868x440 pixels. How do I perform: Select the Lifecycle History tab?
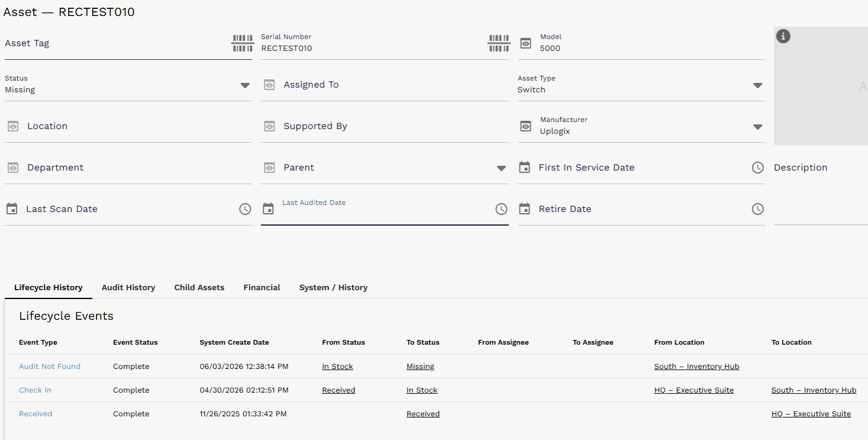49,287
